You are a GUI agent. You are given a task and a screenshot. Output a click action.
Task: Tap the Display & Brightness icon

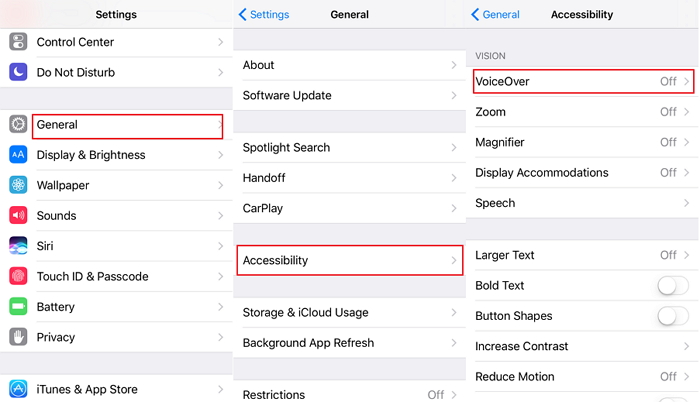point(18,155)
